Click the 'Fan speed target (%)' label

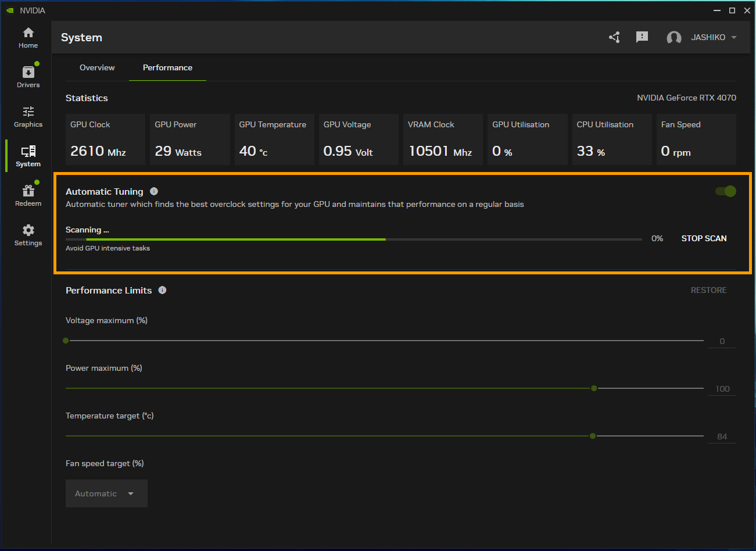(x=105, y=463)
